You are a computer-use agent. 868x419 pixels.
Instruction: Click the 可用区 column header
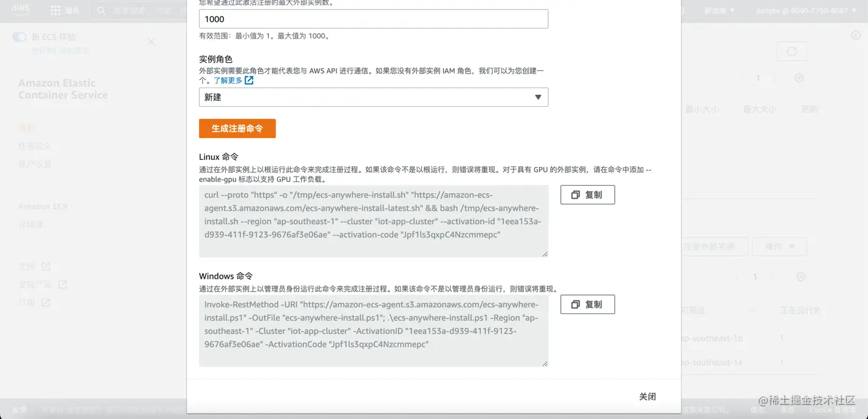[x=693, y=310]
